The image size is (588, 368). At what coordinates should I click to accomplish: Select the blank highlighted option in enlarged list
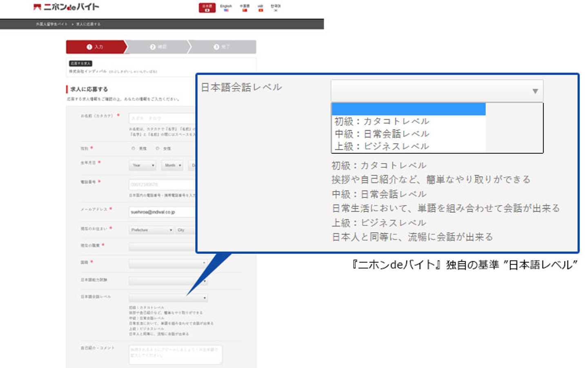tap(408, 109)
